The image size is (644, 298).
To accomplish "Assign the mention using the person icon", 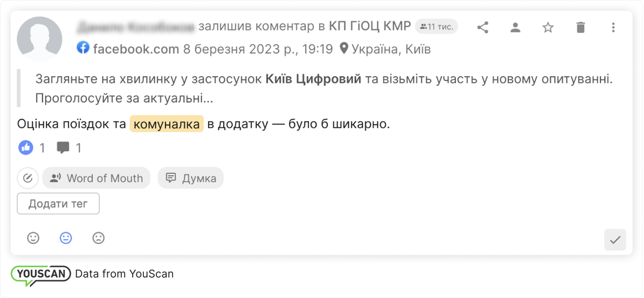I will [x=515, y=28].
